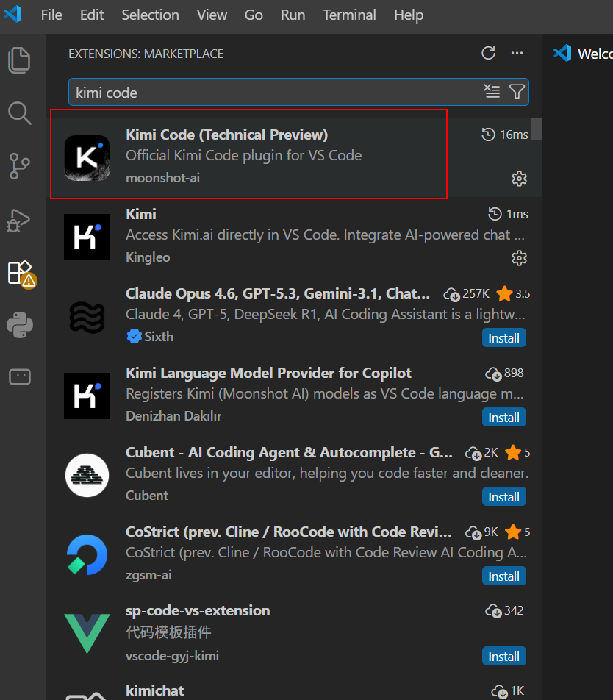Install the Cubent extension

(x=503, y=497)
